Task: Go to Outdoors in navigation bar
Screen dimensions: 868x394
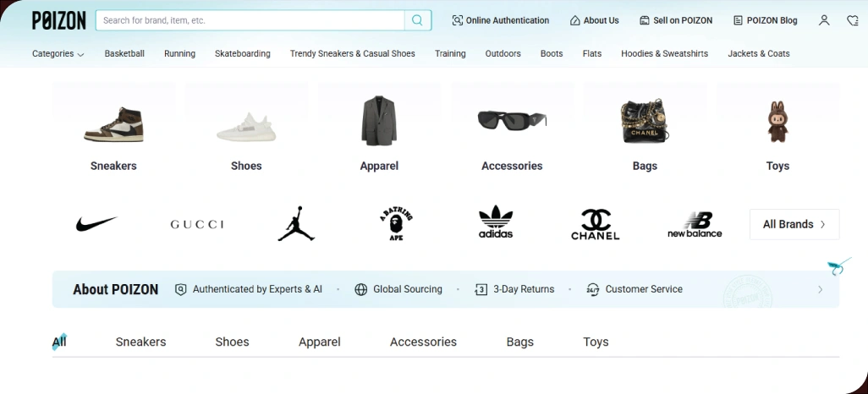Action: 503,53
